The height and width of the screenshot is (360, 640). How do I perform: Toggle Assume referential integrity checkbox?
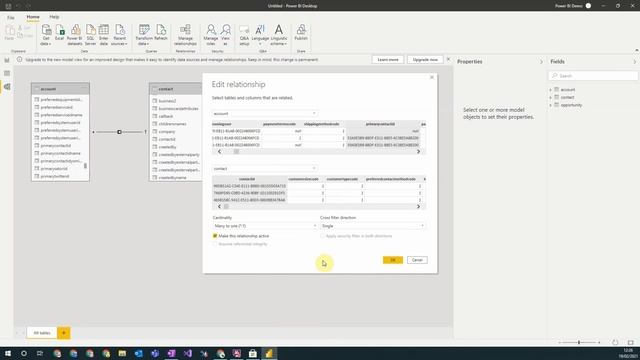215,244
